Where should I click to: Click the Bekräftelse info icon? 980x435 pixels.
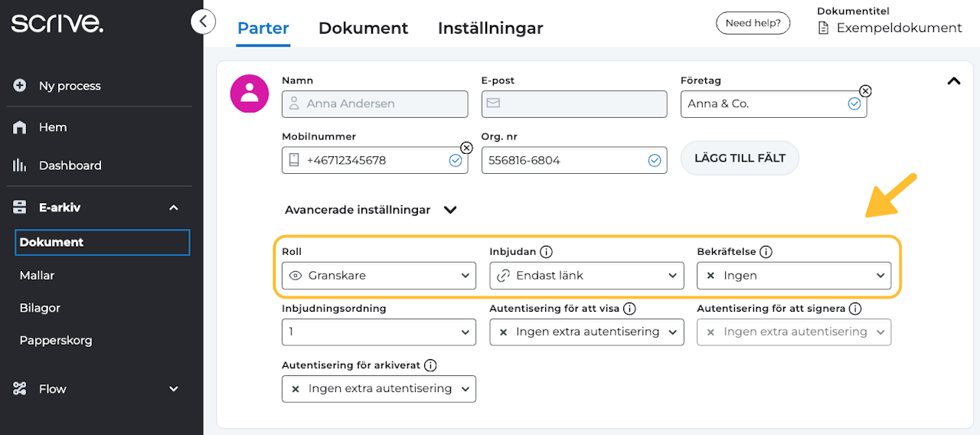pos(766,251)
